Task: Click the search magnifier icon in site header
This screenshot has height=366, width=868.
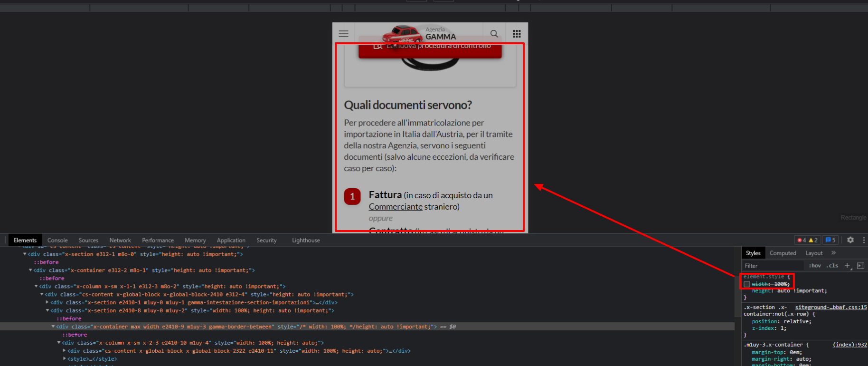Action: pyautogui.click(x=494, y=34)
